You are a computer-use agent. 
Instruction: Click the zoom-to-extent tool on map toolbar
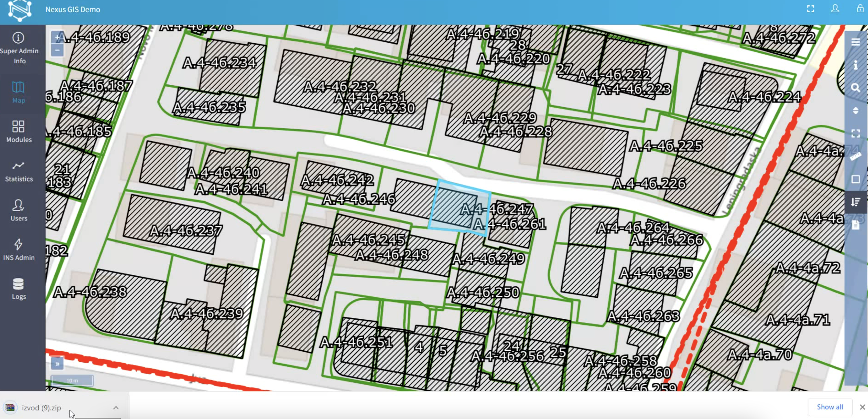point(855,133)
